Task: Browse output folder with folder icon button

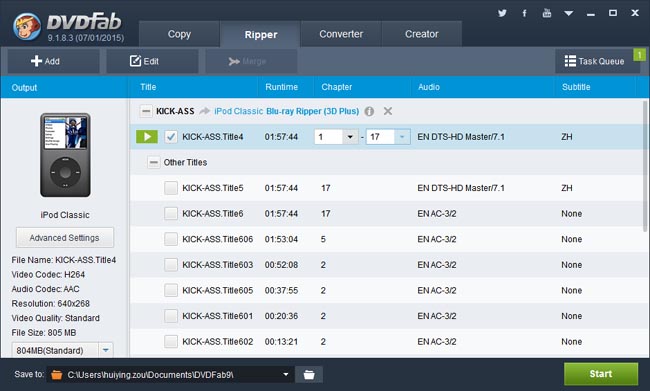Action: tap(309, 375)
